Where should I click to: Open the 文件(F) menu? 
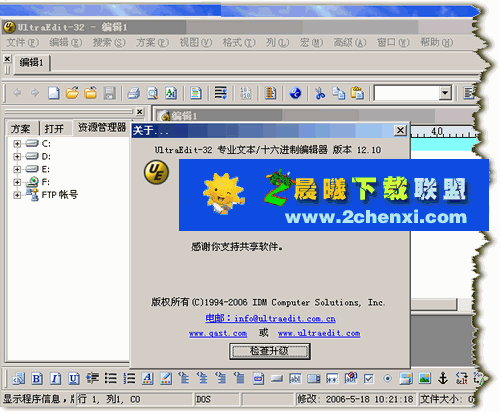click(23, 42)
